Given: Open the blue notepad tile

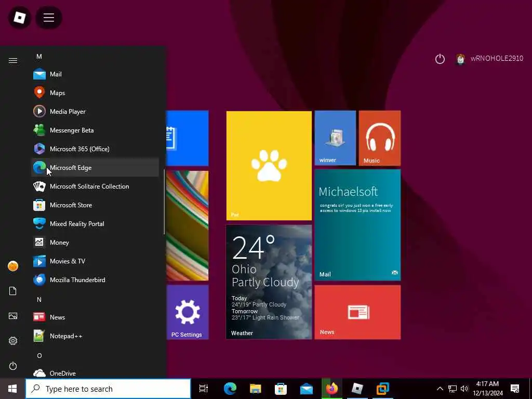Looking at the screenshot, I should [x=187, y=138].
